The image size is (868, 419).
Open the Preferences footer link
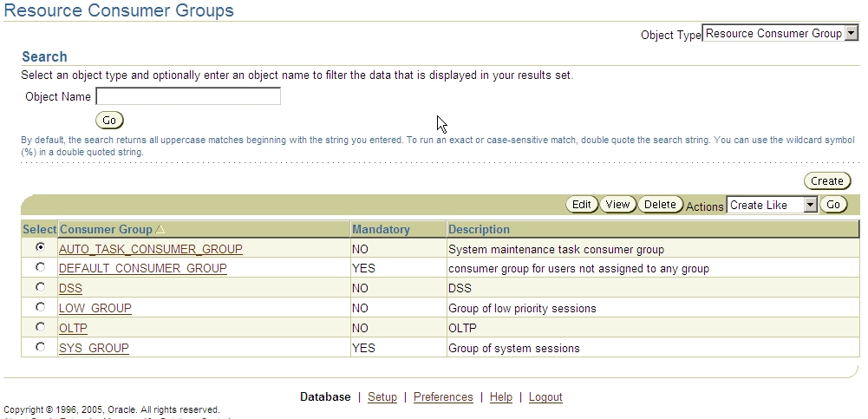pos(443,396)
